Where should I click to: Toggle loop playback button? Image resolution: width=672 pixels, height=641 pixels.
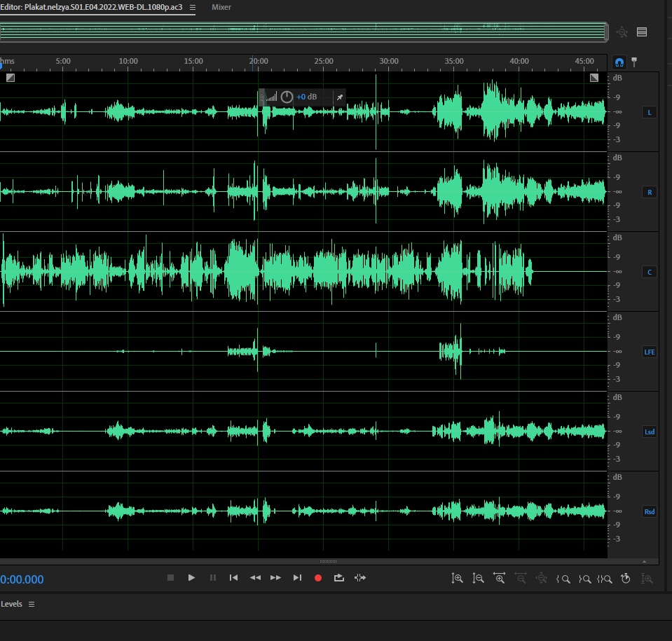pos(339,578)
